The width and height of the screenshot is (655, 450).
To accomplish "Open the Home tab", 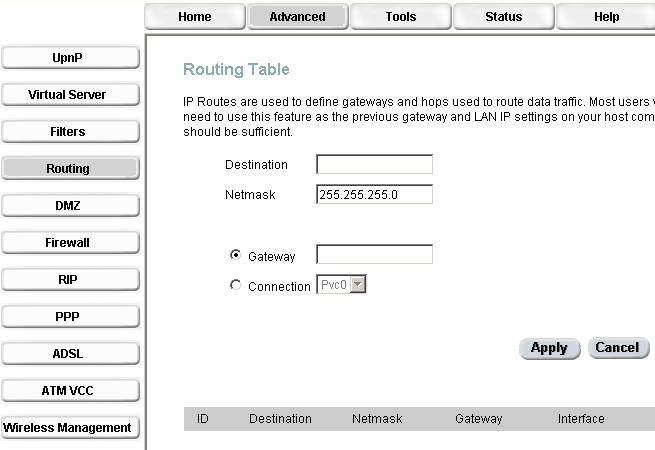I will 194,16.
